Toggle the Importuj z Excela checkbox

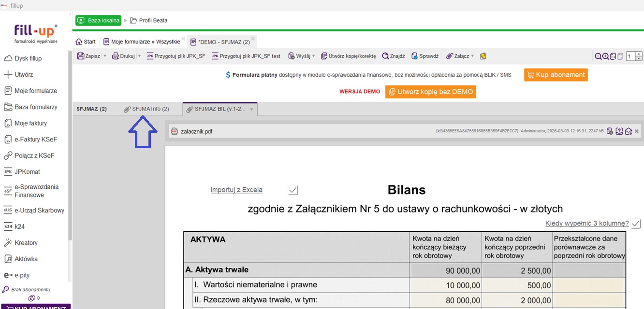pos(293,190)
